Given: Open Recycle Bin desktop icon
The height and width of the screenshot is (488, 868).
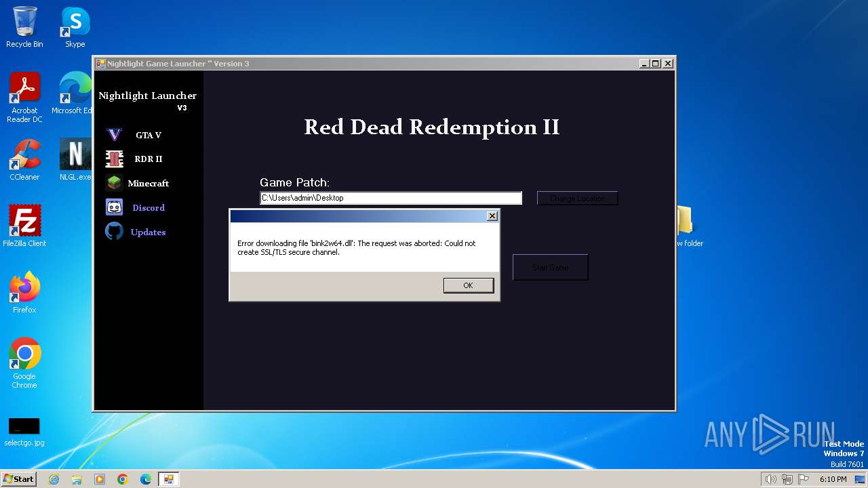Looking at the screenshot, I should [x=24, y=27].
